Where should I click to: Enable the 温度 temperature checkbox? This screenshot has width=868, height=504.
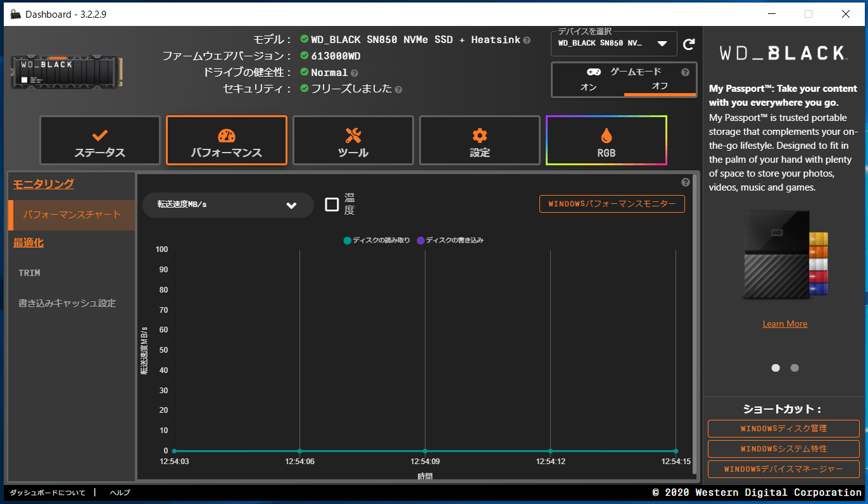pyautogui.click(x=332, y=205)
